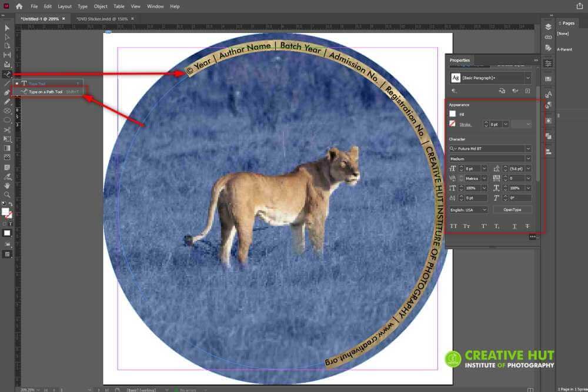Click the white Fill color swatch

click(453, 114)
